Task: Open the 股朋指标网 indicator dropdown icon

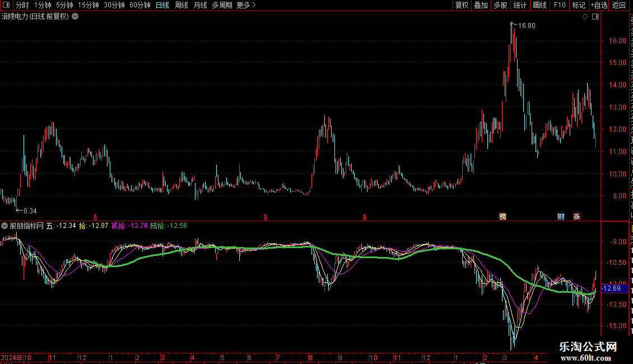Action: (4, 226)
